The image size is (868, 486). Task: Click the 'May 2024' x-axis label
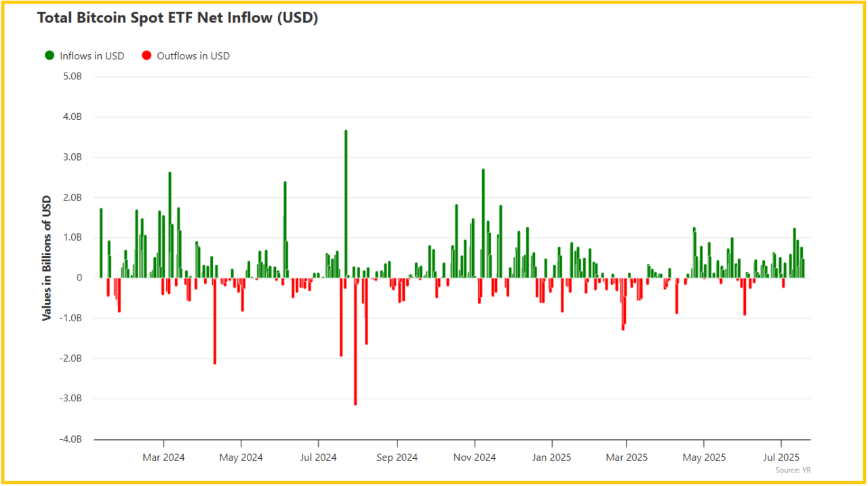click(x=241, y=458)
